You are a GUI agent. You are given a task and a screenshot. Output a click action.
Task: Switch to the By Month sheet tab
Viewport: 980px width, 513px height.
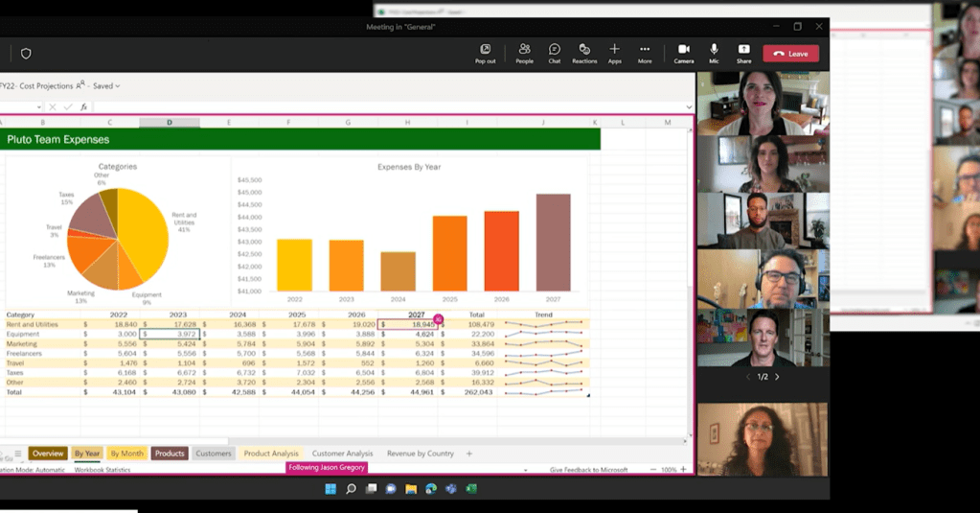point(126,454)
